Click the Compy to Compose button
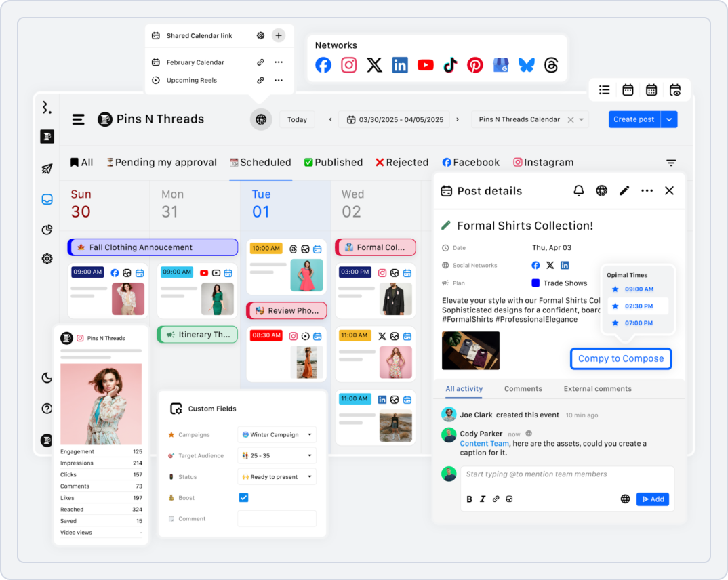 (620, 358)
